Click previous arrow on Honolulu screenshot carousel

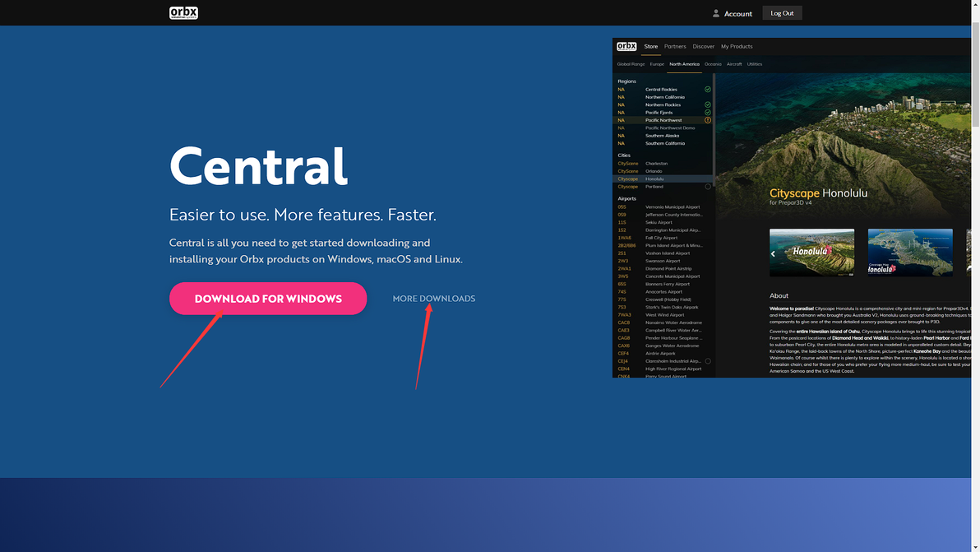click(x=773, y=254)
